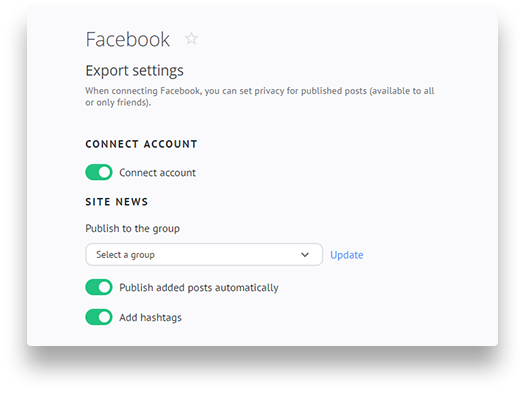This screenshot has width=524, height=395.
Task: Click the white knob of Add hashtags switch
Action: coord(105,317)
